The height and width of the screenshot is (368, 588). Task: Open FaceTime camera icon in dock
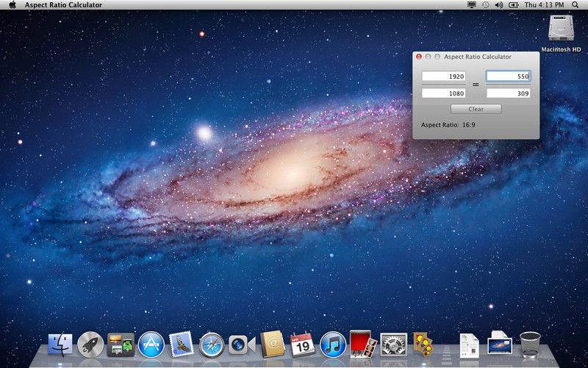[x=242, y=344]
